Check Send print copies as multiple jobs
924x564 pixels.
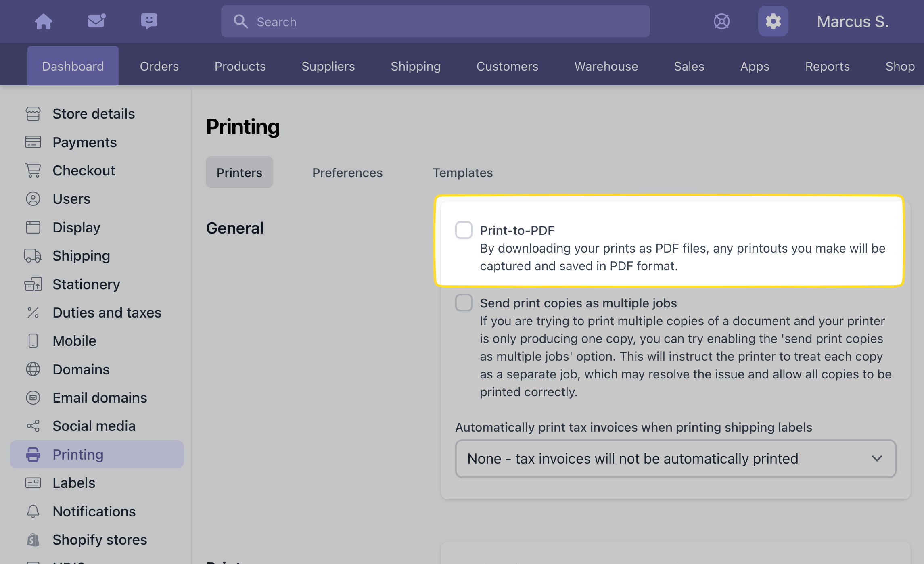point(464,303)
